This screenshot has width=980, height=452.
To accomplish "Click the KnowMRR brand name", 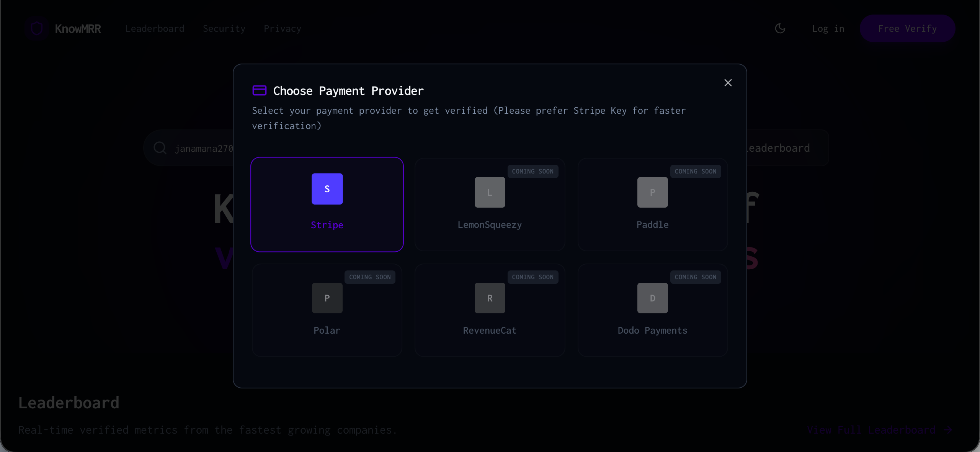I will tap(78, 29).
